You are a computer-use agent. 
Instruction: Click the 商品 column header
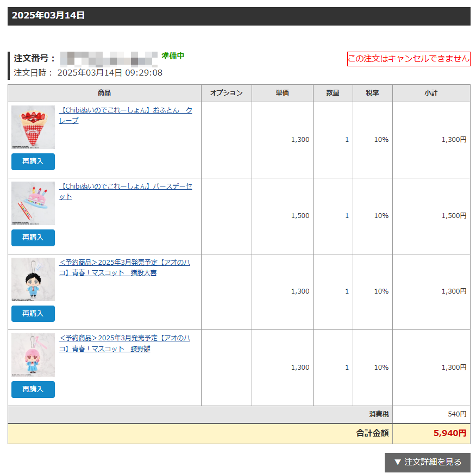tap(104, 93)
